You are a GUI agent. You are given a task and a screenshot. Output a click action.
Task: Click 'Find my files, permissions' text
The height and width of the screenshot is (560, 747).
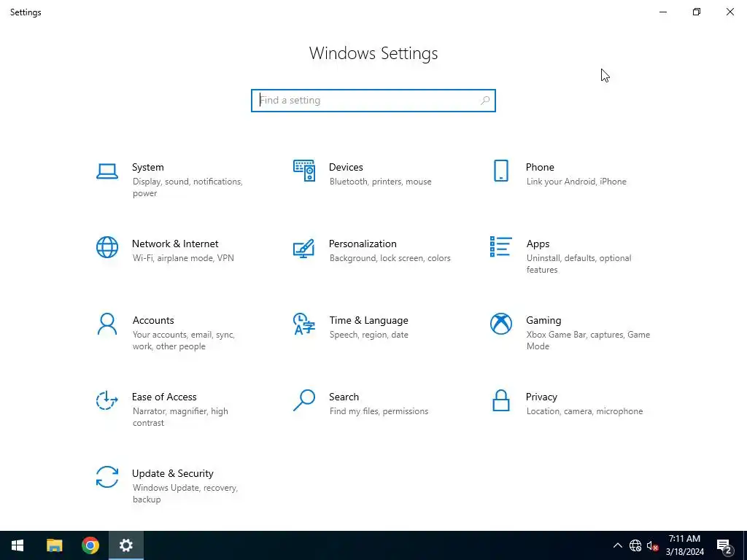click(x=379, y=411)
